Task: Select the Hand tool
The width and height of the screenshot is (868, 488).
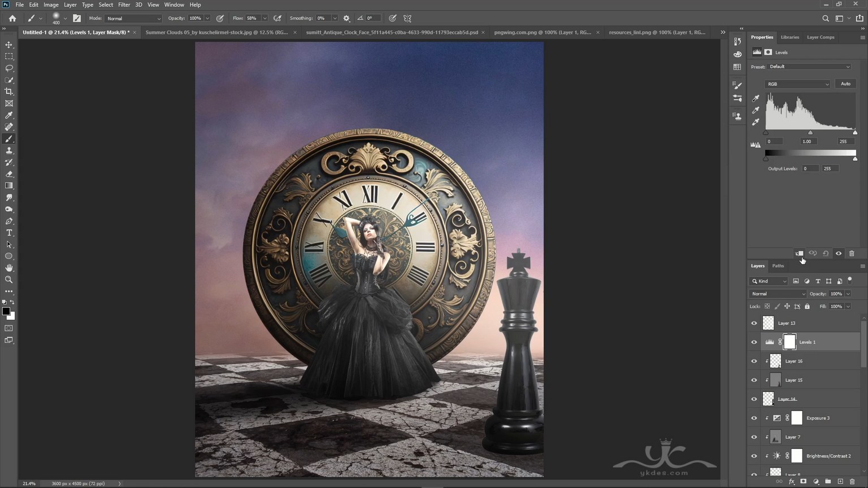Action: click(9, 268)
